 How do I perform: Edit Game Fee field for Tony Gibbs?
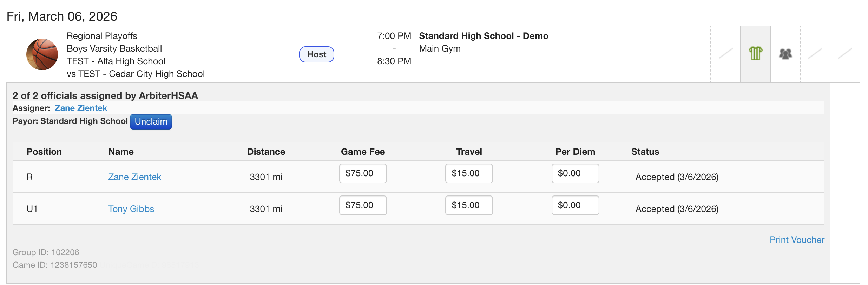(x=363, y=205)
